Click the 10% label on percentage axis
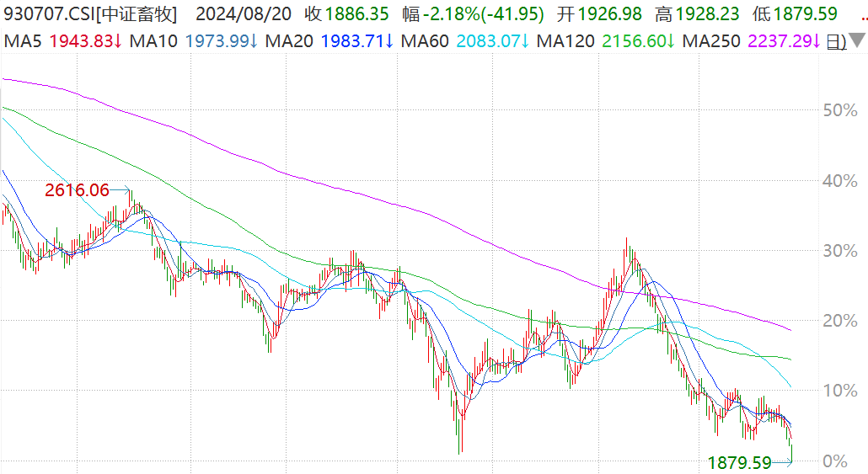 coord(839,391)
